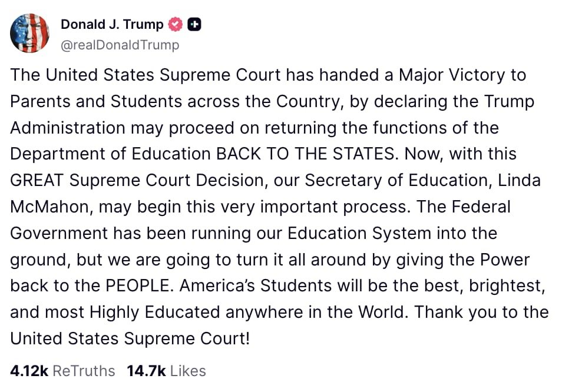
Task: Click the word PEOPLE in the post
Action: click(137, 285)
